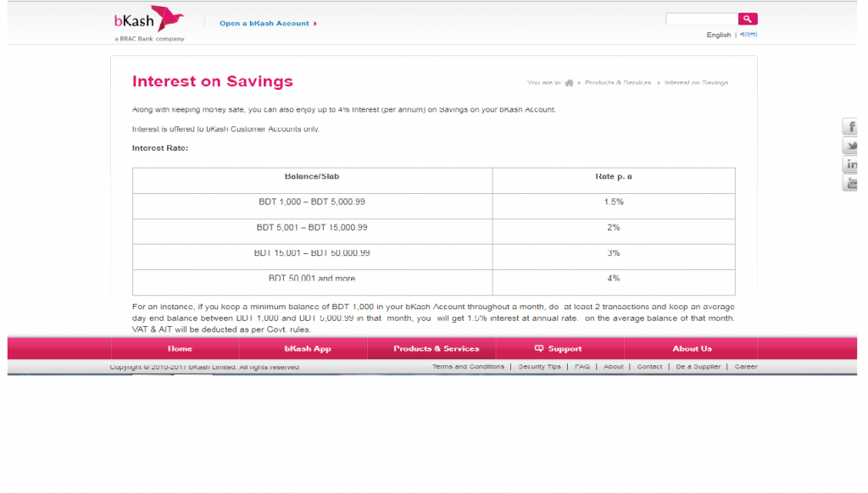
Task: Open Be a Supplier footer link
Action: (698, 367)
